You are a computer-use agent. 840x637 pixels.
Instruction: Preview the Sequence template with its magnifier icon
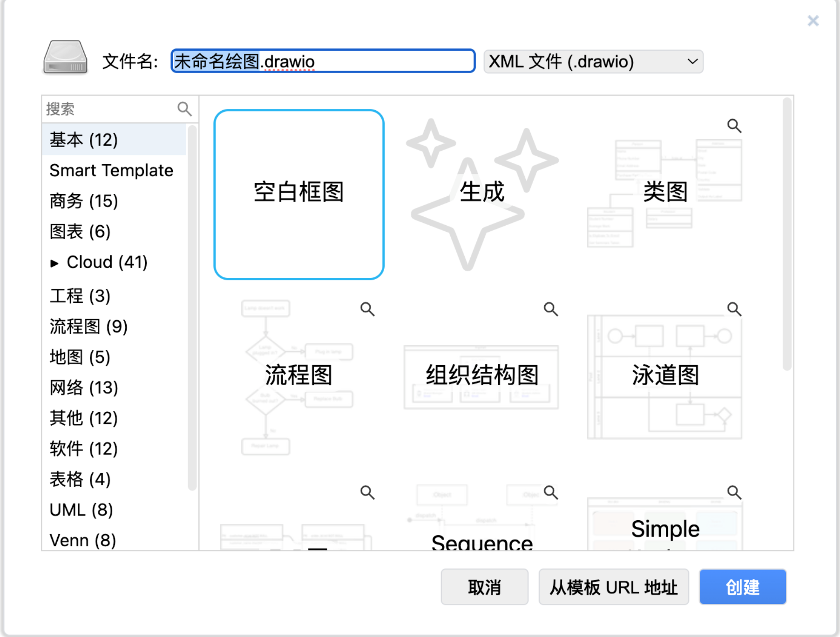[x=550, y=492]
